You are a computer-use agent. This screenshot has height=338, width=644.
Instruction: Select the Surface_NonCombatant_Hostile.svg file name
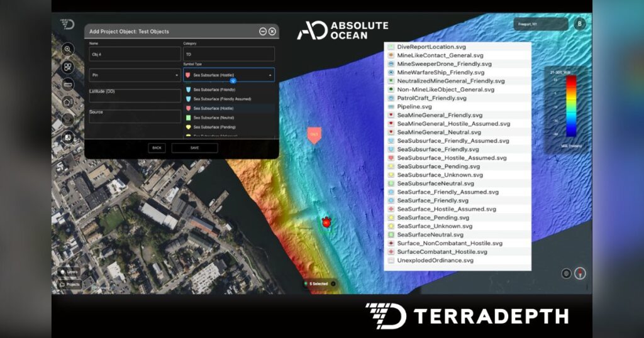click(x=450, y=243)
